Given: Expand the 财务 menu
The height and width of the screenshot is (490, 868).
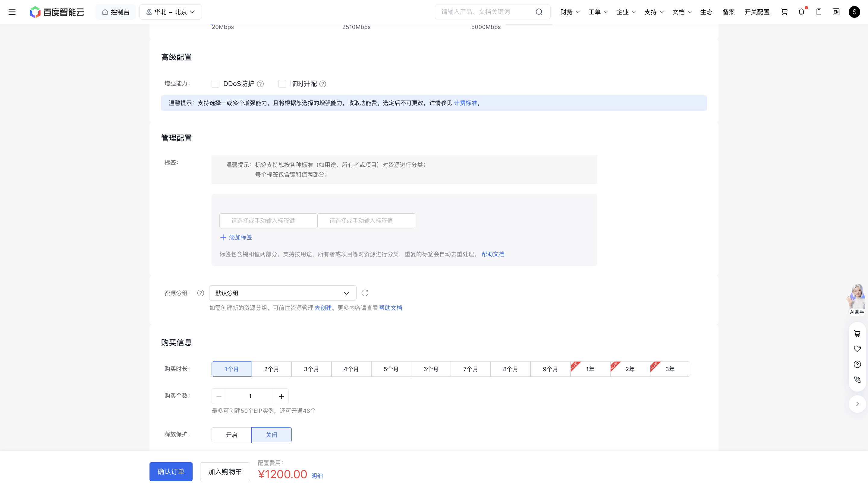Looking at the screenshot, I should 570,12.
